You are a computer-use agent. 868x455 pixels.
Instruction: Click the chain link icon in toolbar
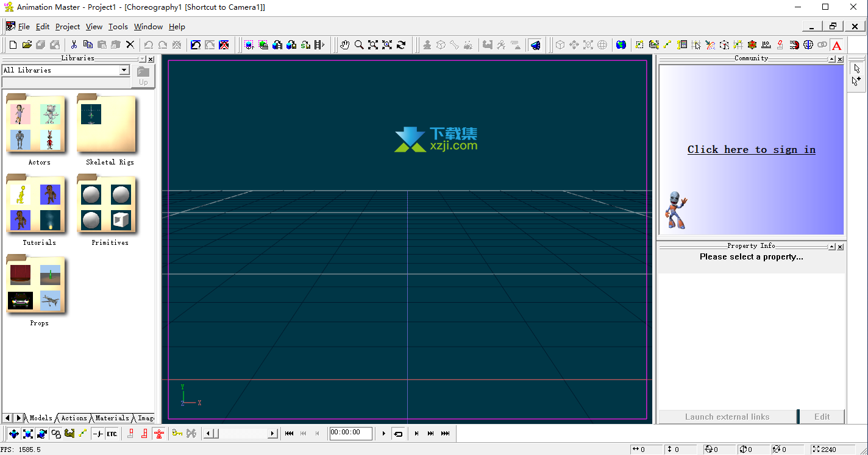[x=822, y=44]
